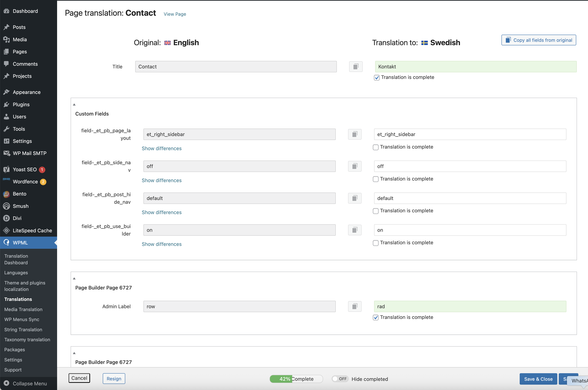This screenshot has width=588, height=390.
Task: Click the 42% Complete progress bar
Action: click(296, 379)
